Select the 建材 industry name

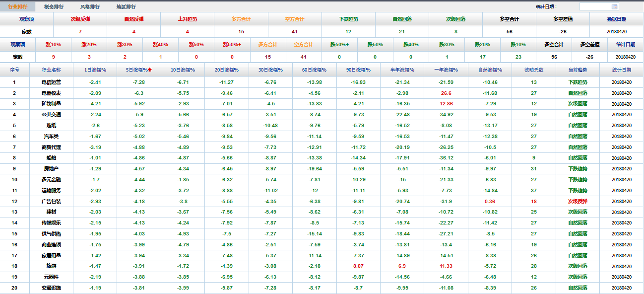click(51, 212)
